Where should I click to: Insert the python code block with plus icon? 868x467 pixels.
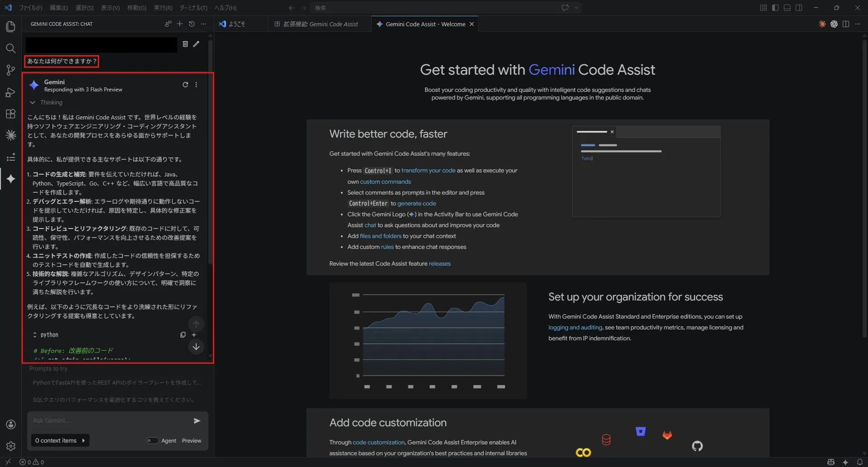tap(194, 335)
